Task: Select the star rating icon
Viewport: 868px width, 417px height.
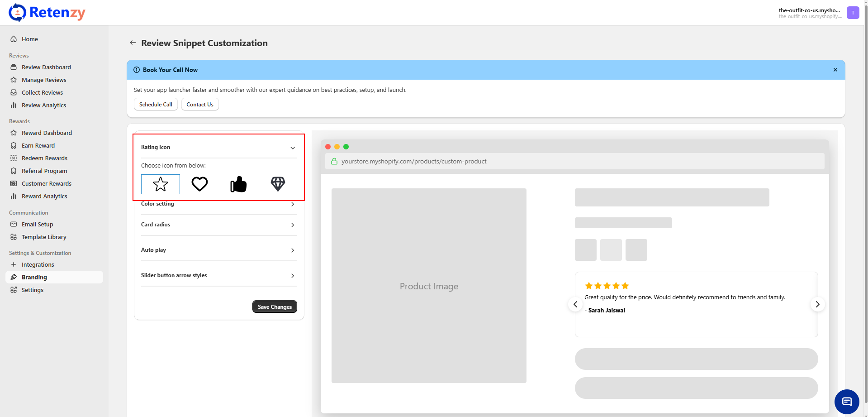Action: (161, 184)
